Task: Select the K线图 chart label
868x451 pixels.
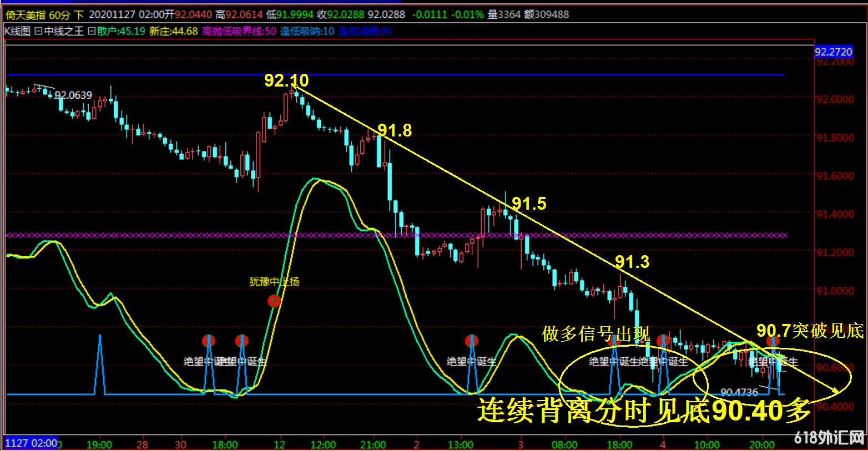Action: [17, 32]
